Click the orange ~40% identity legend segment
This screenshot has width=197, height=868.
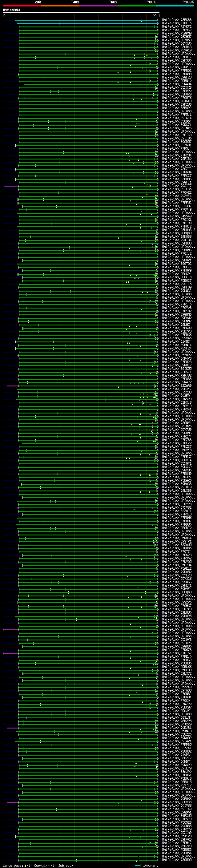pos(60,6)
